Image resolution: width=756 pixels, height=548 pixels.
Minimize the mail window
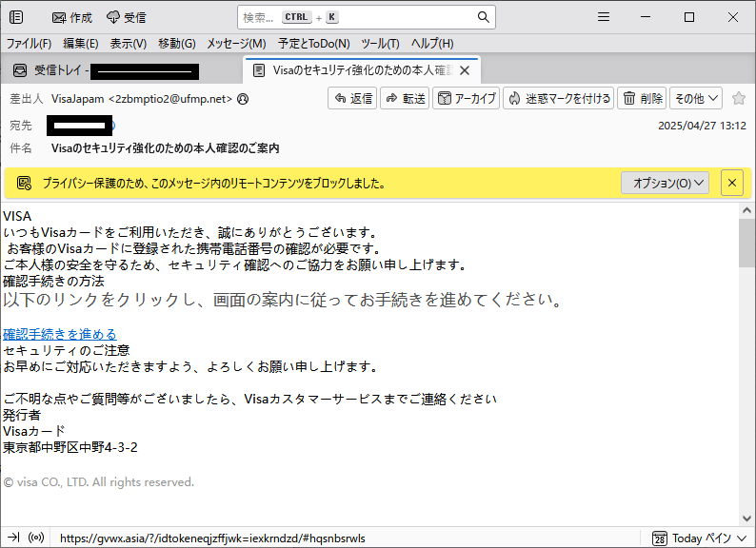(x=646, y=17)
